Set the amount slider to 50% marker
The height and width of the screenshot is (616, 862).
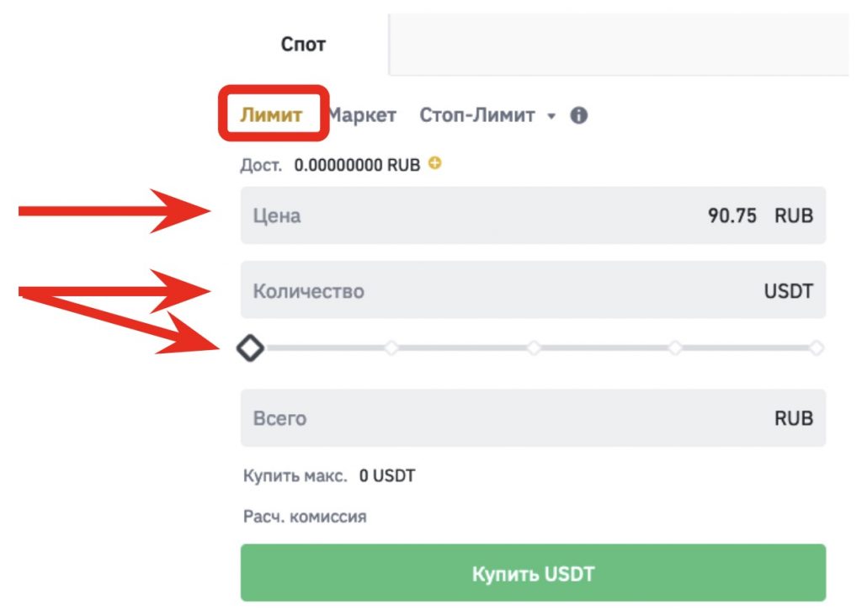(534, 348)
